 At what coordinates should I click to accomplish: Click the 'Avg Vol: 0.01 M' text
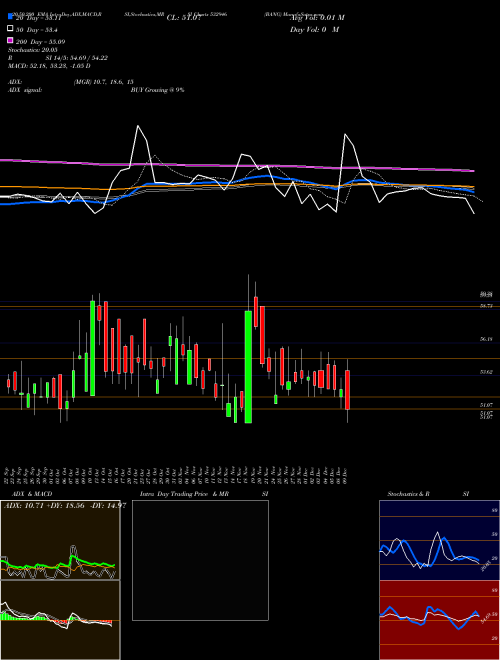pyautogui.click(x=317, y=18)
